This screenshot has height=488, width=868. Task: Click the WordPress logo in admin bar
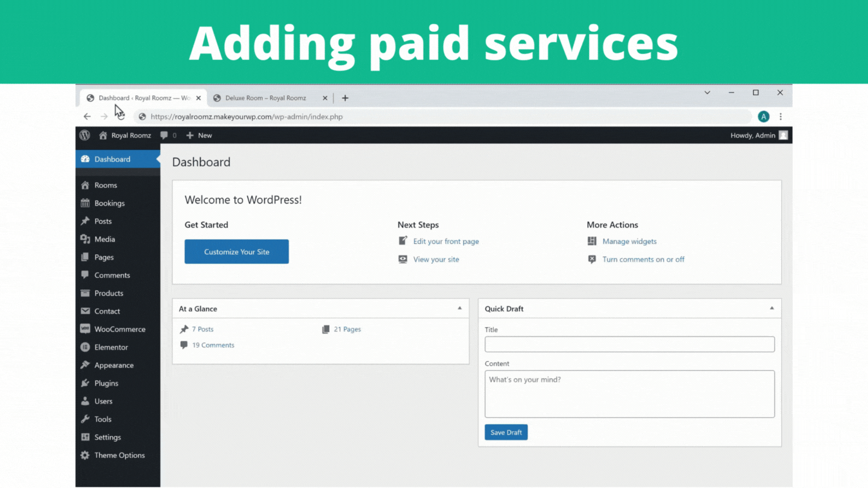tap(85, 136)
